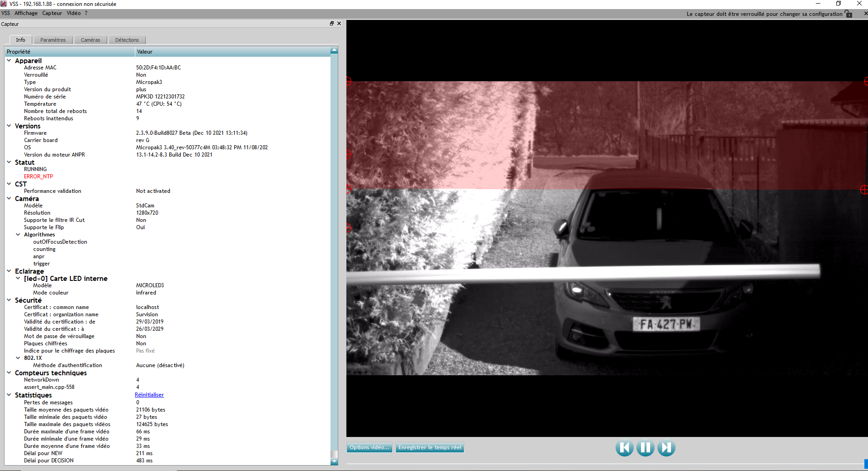The width and height of the screenshot is (868, 471).
Task: Collapse the Eclairage section
Action: [9, 271]
